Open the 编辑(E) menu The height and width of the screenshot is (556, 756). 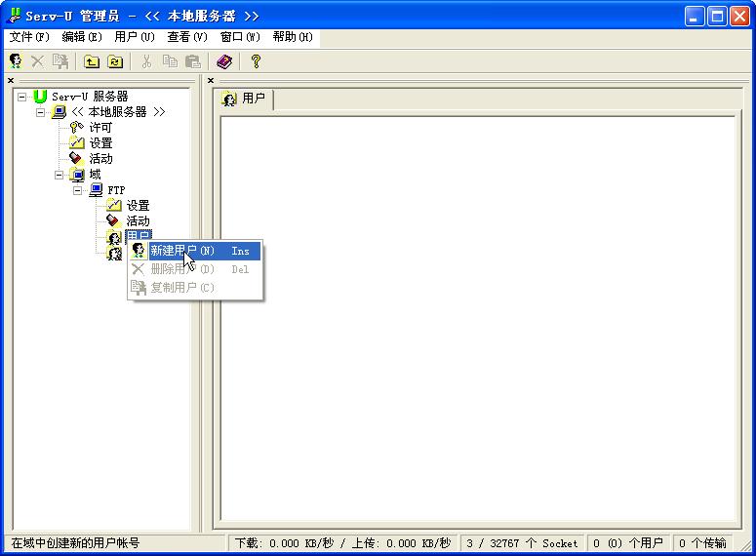click(x=82, y=37)
